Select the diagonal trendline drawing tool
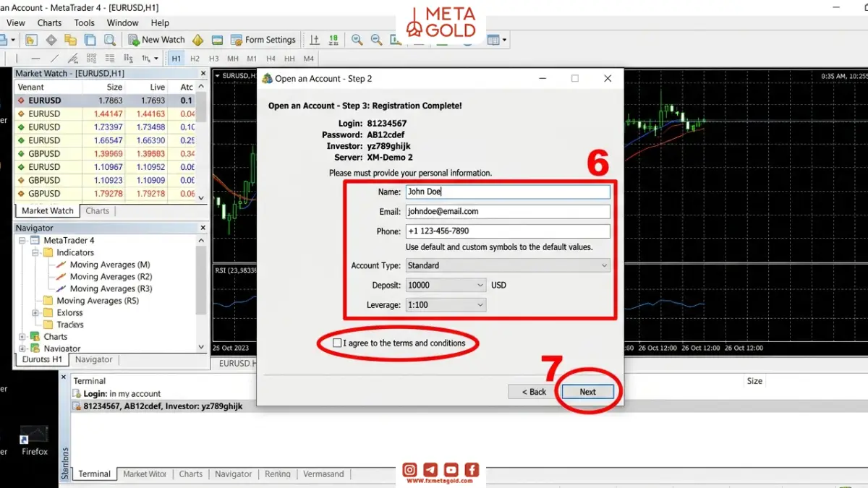868x488 pixels. coord(54,59)
